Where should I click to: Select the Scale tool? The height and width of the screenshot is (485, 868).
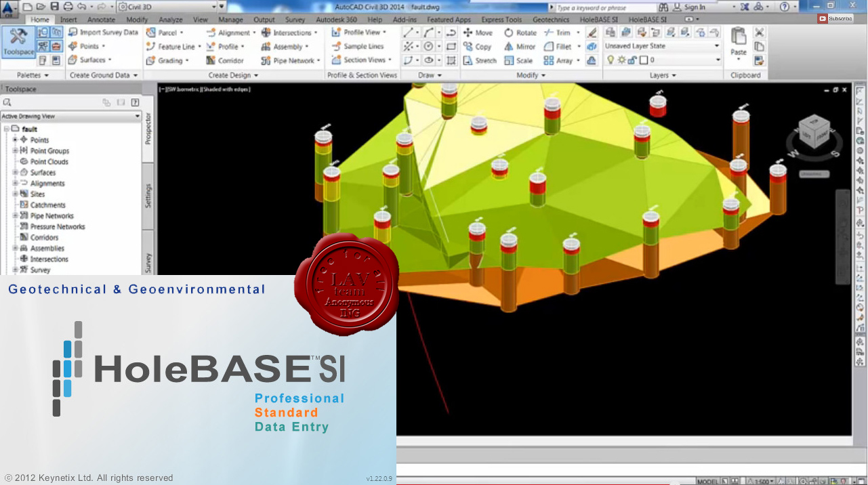point(518,60)
